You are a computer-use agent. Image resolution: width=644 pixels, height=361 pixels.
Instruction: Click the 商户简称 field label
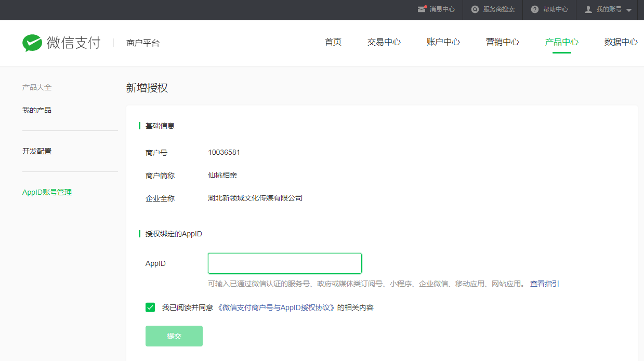click(160, 176)
